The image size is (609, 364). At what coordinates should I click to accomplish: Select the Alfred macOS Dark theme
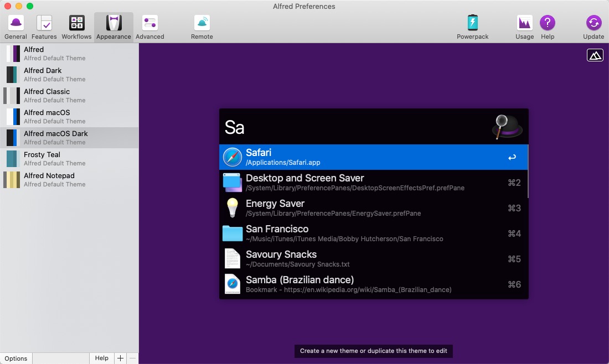coord(69,138)
